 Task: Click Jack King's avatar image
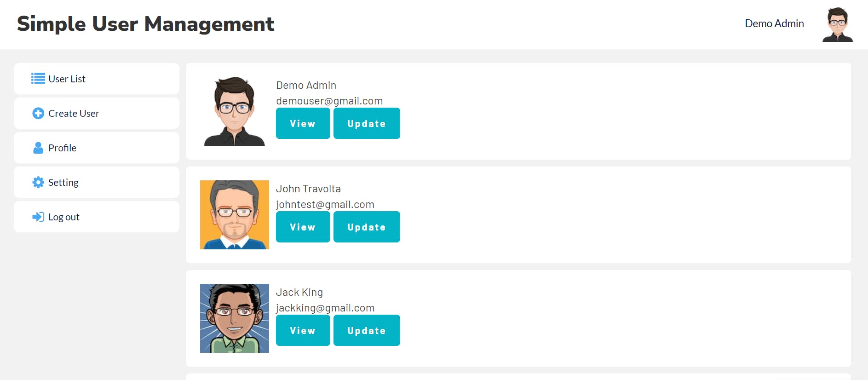click(x=235, y=318)
